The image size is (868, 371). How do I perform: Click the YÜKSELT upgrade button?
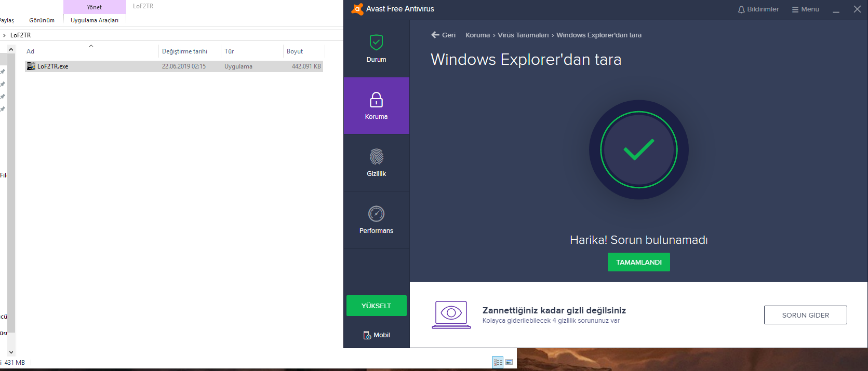pyautogui.click(x=376, y=306)
